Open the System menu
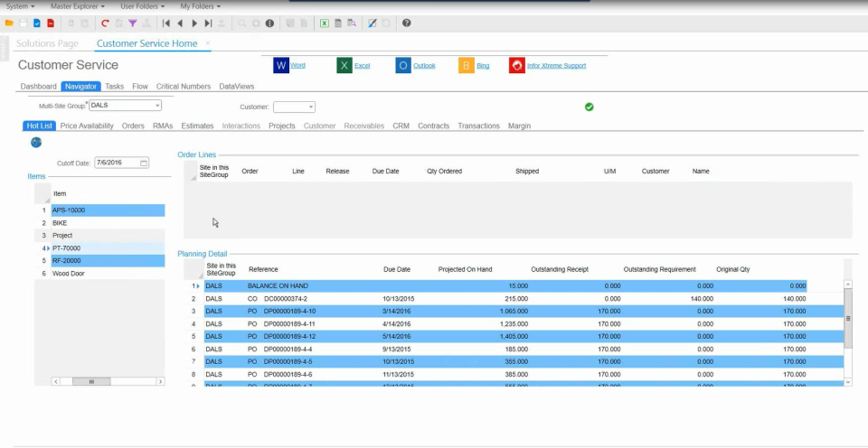The height and width of the screenshot is (448, 868). (20, 6)
